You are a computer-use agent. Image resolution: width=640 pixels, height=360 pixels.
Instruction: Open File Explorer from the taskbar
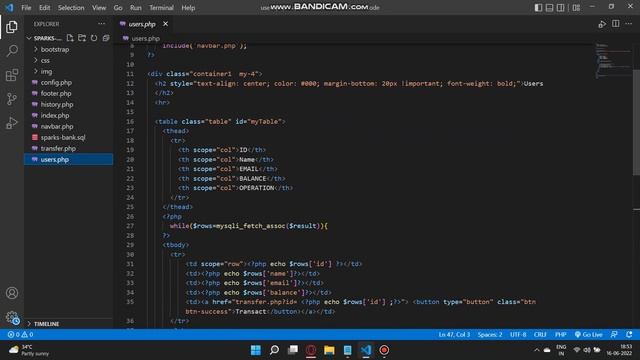tap(329, 350)
